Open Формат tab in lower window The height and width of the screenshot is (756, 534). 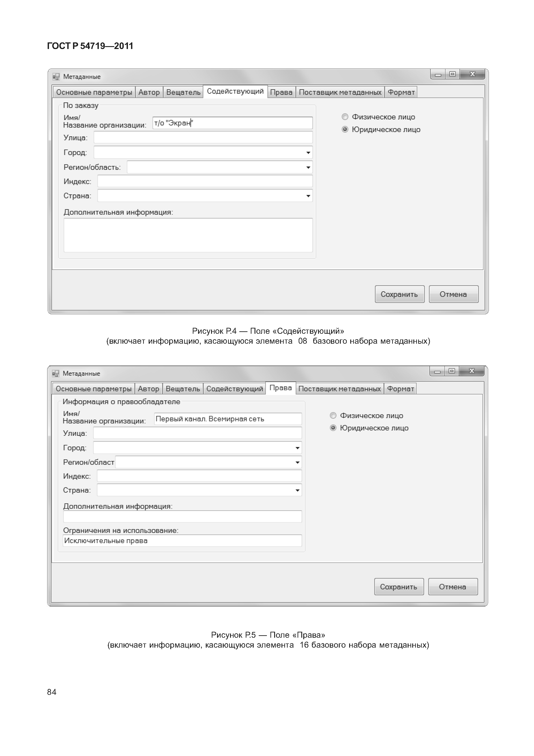click(x=400, y=389)
